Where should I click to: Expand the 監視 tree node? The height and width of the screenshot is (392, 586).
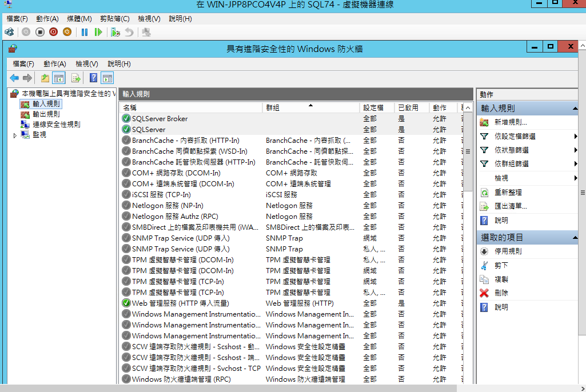pyautogui.click(x=15, y=135)
